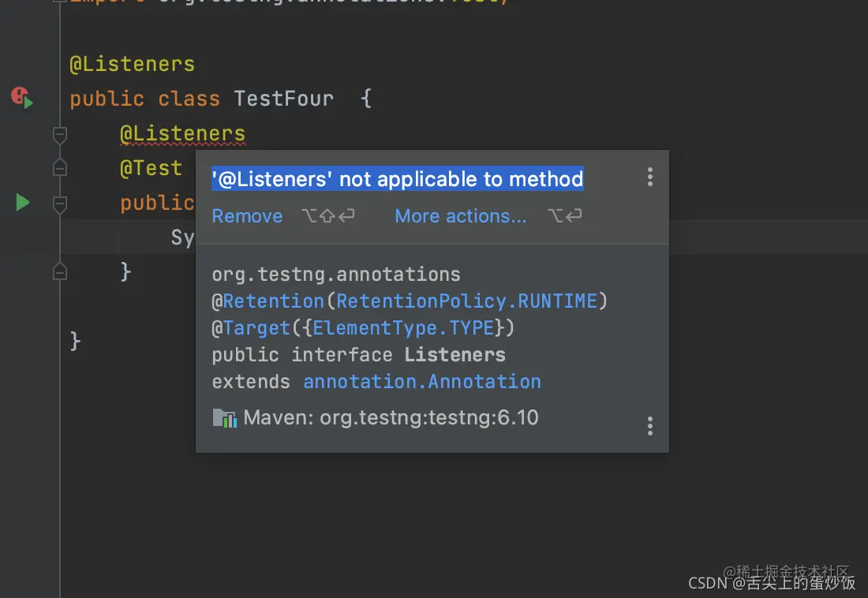Click the run class icon beside TestFour

(x=22, y=98)
